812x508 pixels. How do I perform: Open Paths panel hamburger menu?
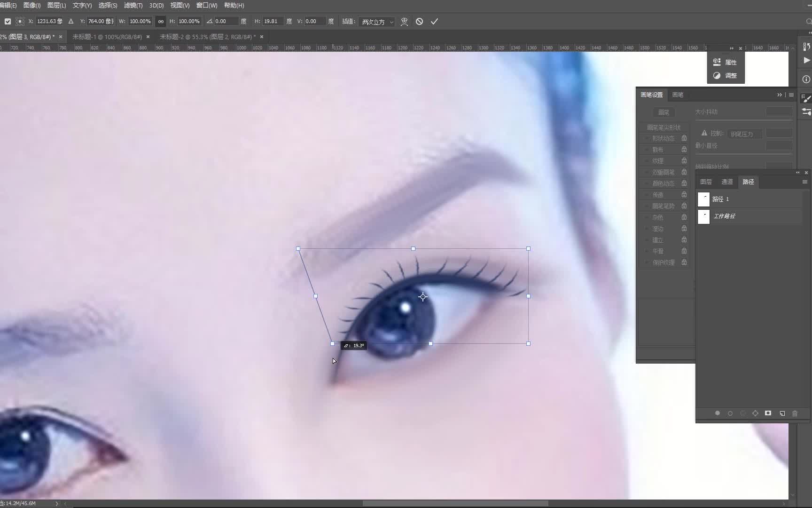point(804,182)
